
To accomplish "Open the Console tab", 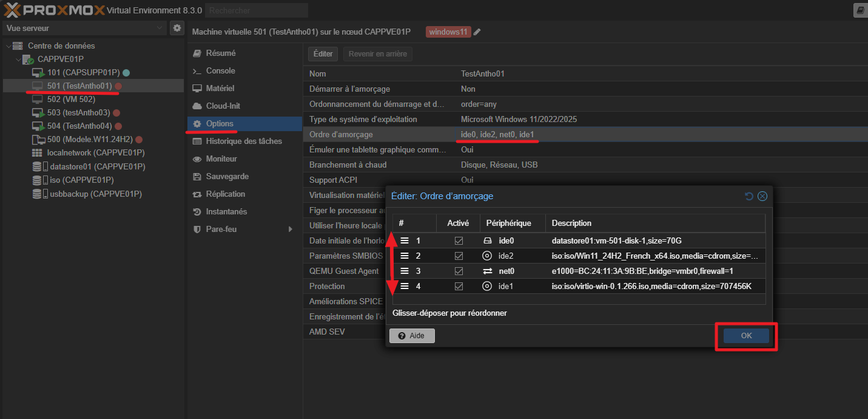I will pyautogui.click(x=244, y=71).
